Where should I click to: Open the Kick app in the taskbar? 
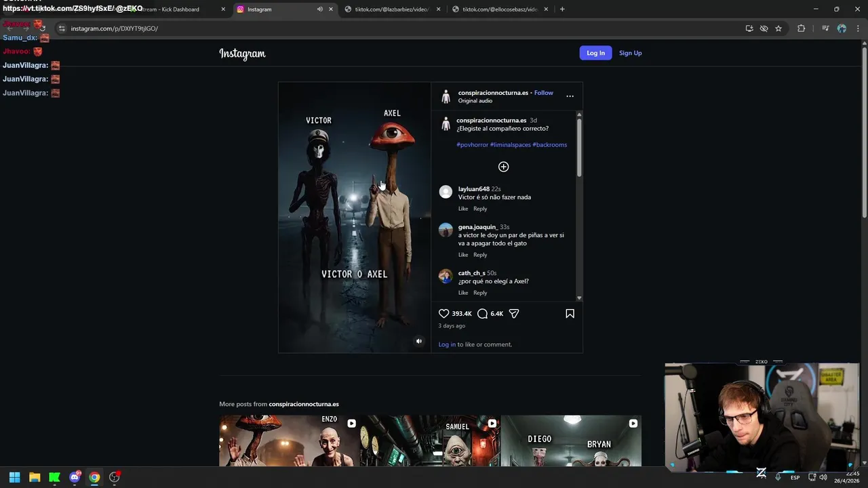54,477
